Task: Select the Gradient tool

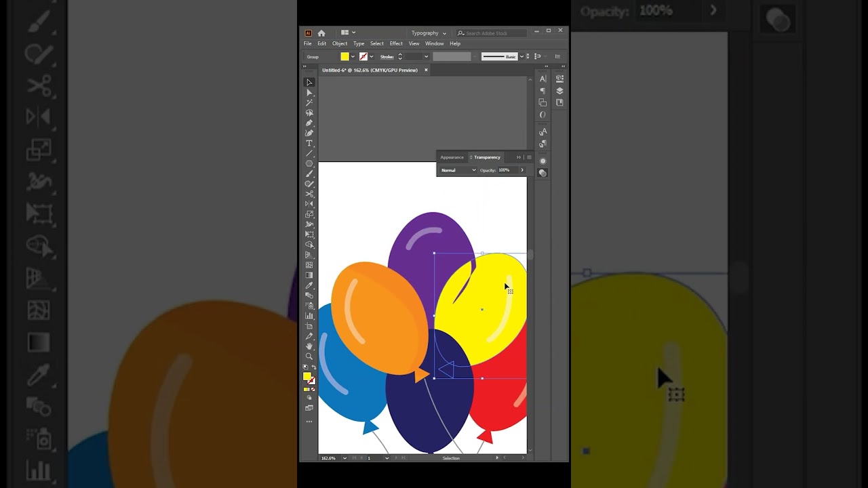Action: (x=309, y=275)
